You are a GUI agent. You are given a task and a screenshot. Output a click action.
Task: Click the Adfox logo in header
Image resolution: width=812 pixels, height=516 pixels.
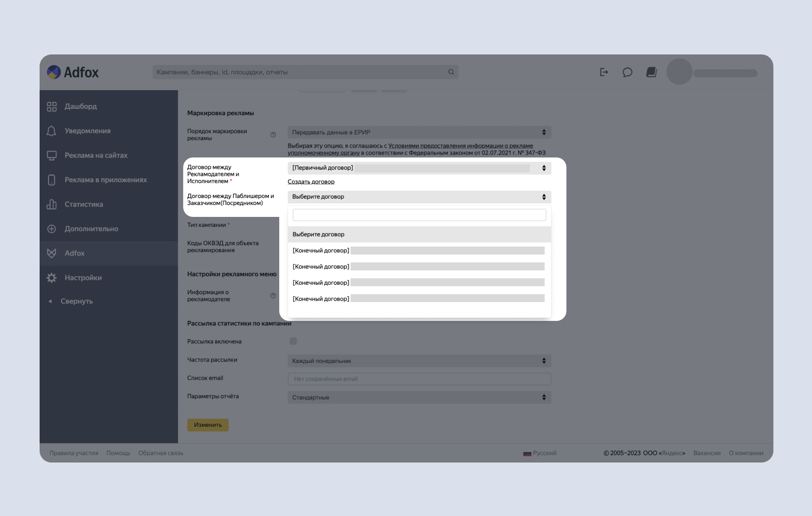tap(73, 72)
